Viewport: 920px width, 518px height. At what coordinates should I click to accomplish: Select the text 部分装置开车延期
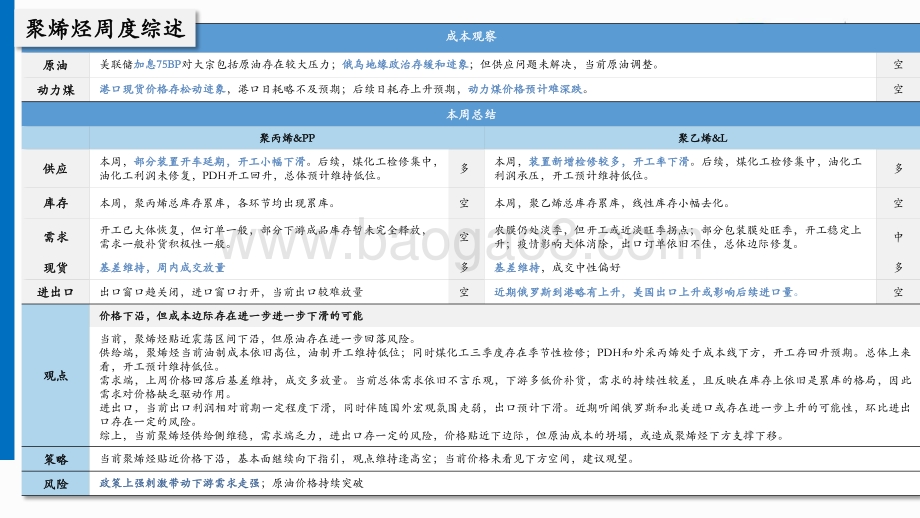coord(180,162)
